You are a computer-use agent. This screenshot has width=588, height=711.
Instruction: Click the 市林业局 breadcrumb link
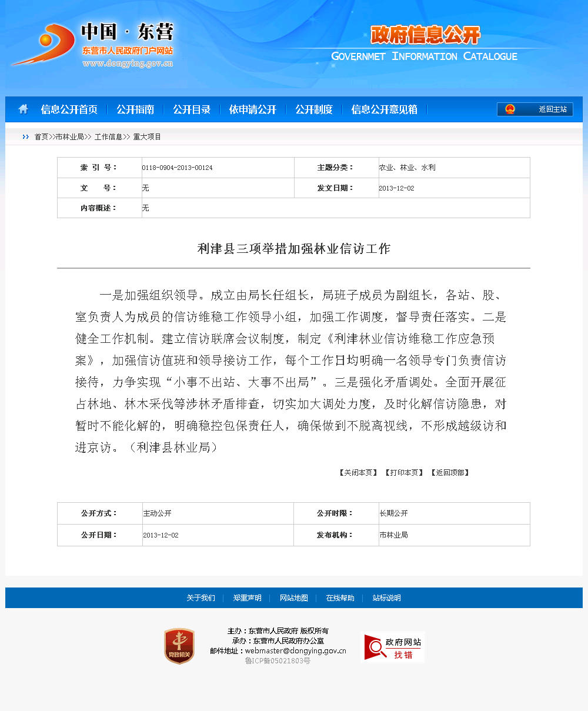[69, 137]
